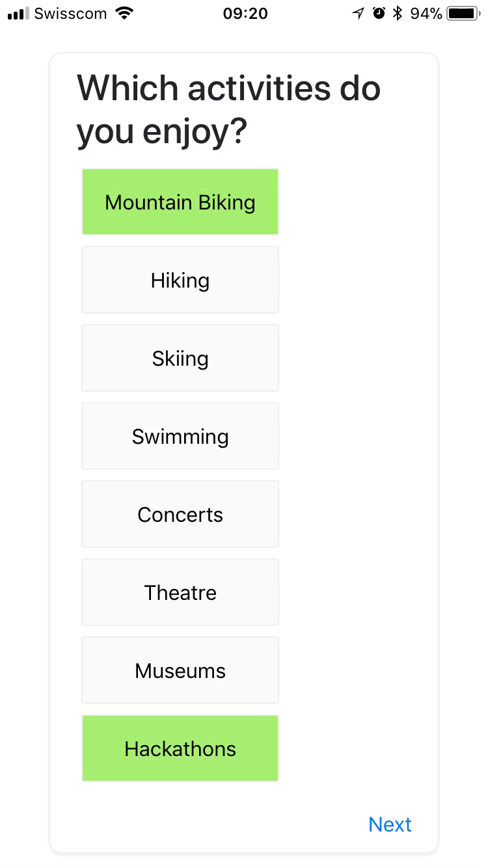Tap the cellular signal strength icon
488x868 pixels.
pyautogui.click(x=18, y=14)
